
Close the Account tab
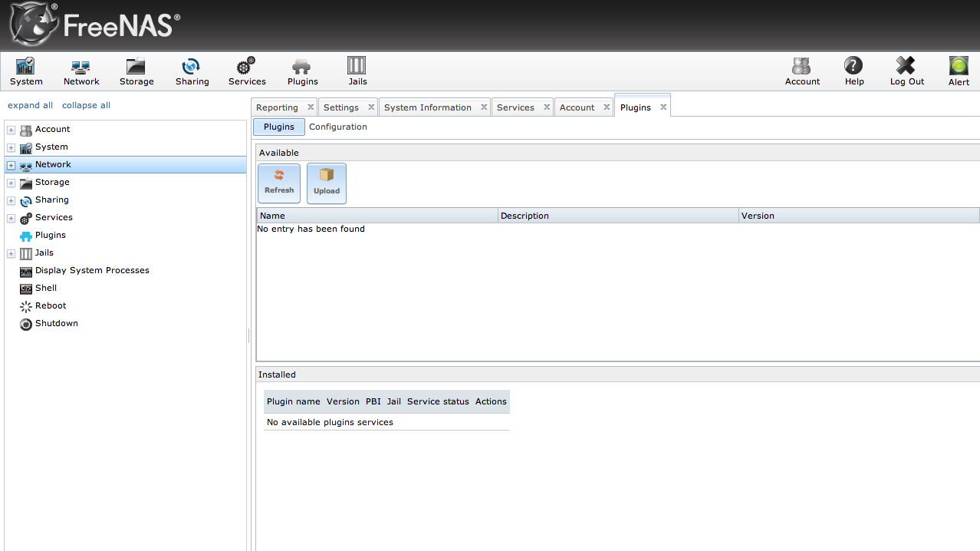coord(607,107)
